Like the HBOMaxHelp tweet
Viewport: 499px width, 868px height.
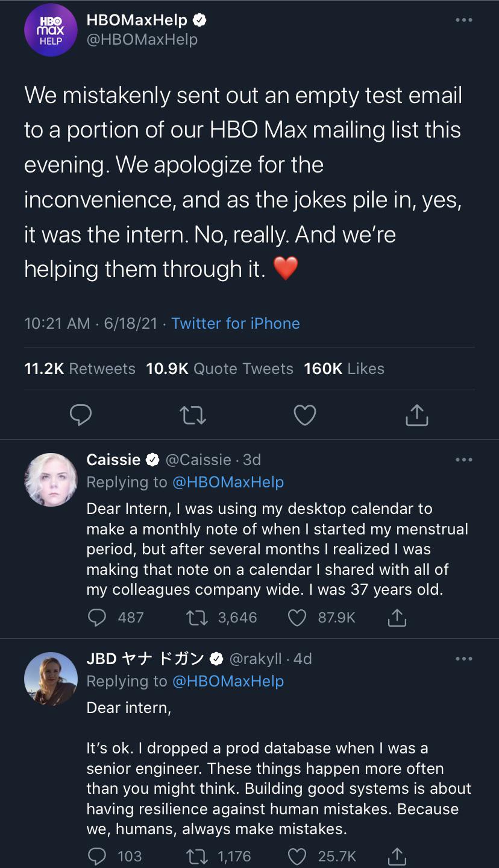[x=305, y=414]
